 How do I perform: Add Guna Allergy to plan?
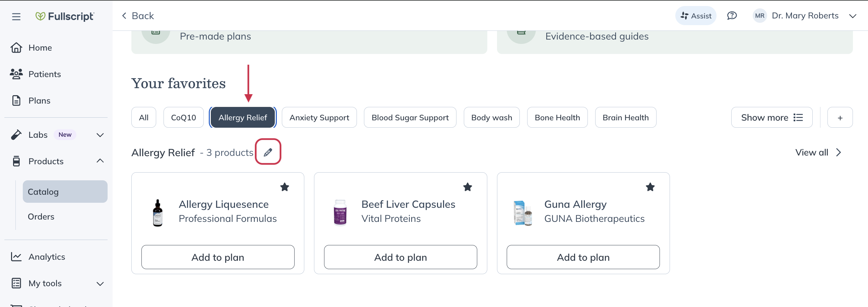[583, 257]
